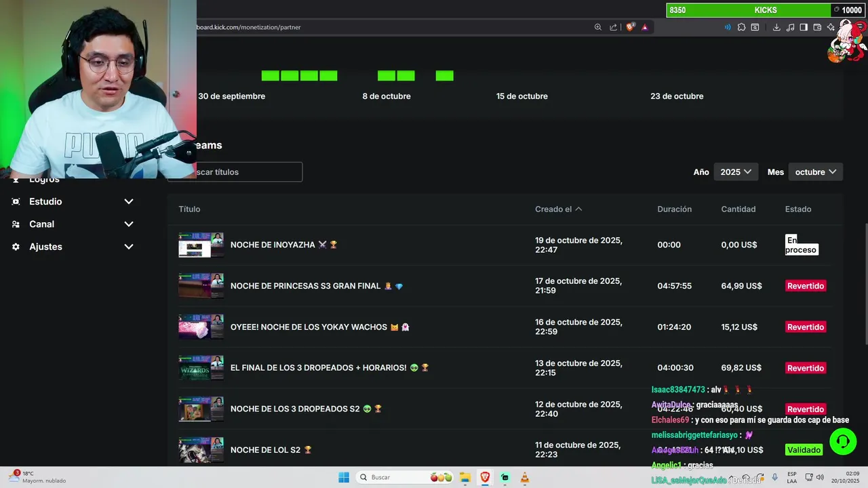Click the NOCHE DE LOL S2 thumbnail

pyautogui.click(x=201, y=450)
